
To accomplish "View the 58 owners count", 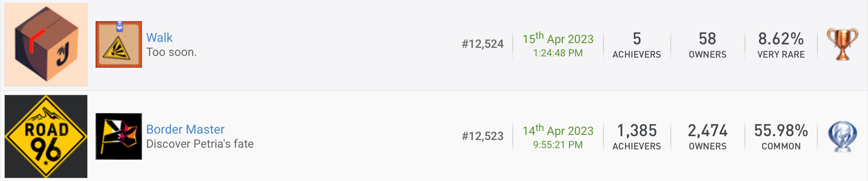I will [x=707, y=45].
